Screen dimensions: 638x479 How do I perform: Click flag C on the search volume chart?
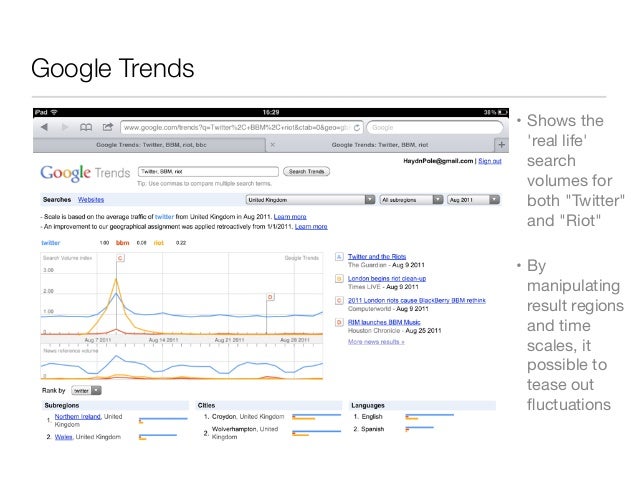(x=120, y=258)
